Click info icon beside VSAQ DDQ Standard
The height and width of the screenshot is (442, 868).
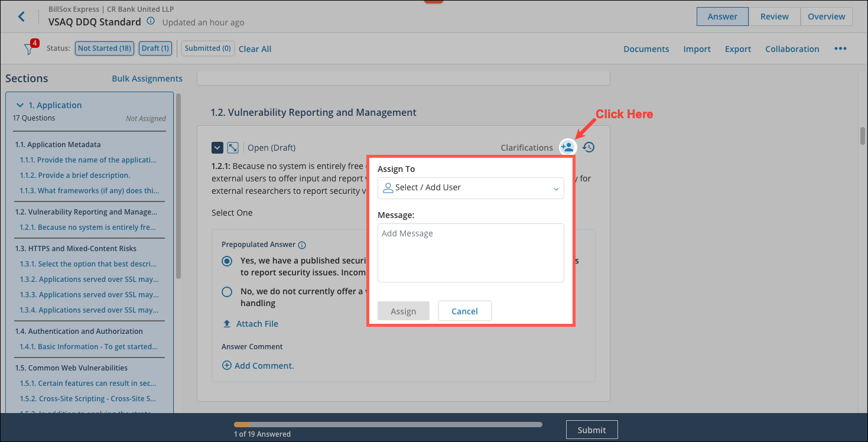point(151,22)
